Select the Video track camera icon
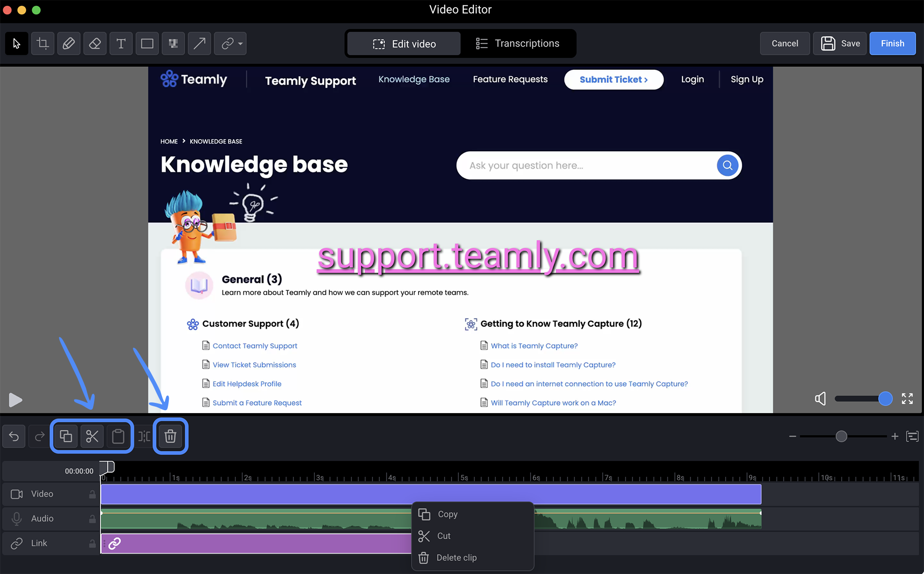 (x=17, y=494)
